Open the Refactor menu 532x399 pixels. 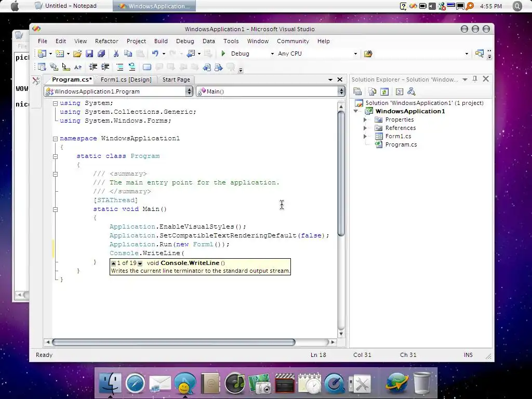[107, 41]
